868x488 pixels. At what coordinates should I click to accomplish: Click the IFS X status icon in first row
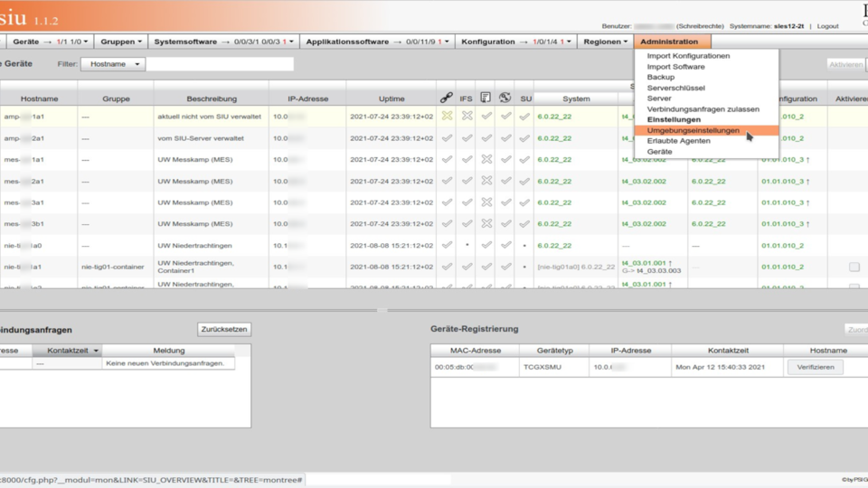[467, 117]
